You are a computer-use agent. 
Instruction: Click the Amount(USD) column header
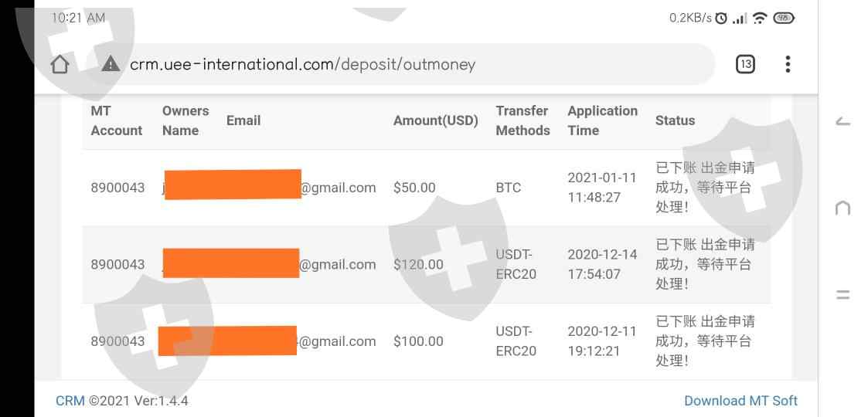435,120
